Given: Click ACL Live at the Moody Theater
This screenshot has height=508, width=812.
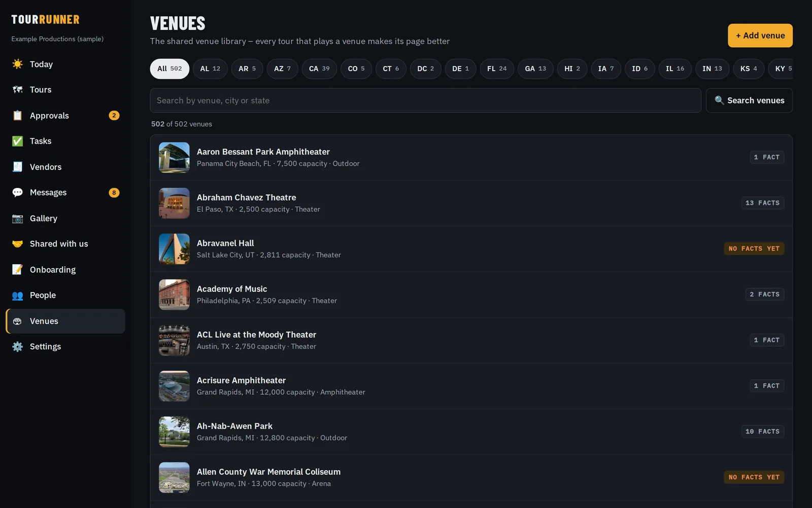Looking at the screenshot, I should click(x=256, y=335).
